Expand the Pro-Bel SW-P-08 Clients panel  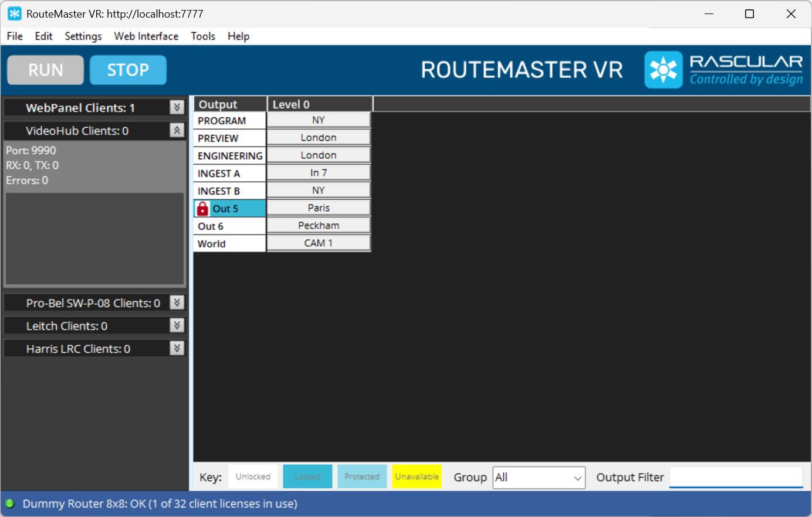tap(177, 302)
